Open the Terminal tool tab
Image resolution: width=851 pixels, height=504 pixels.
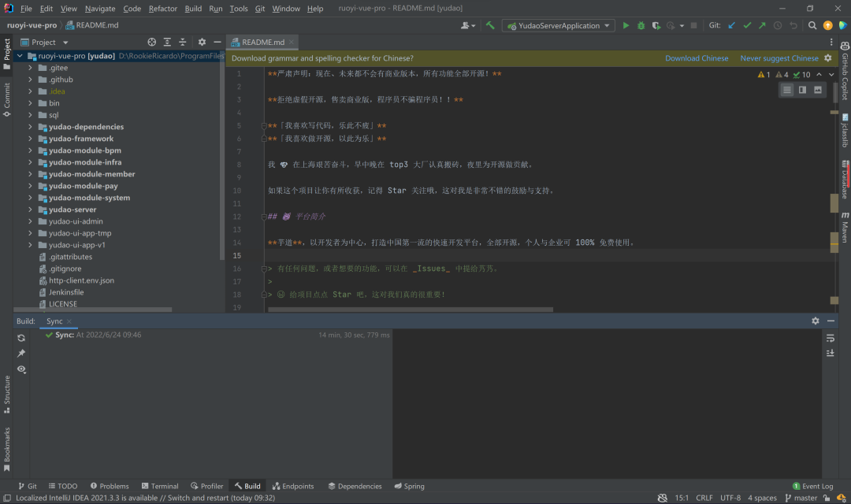pyautogui.click(x=159, y=486)
